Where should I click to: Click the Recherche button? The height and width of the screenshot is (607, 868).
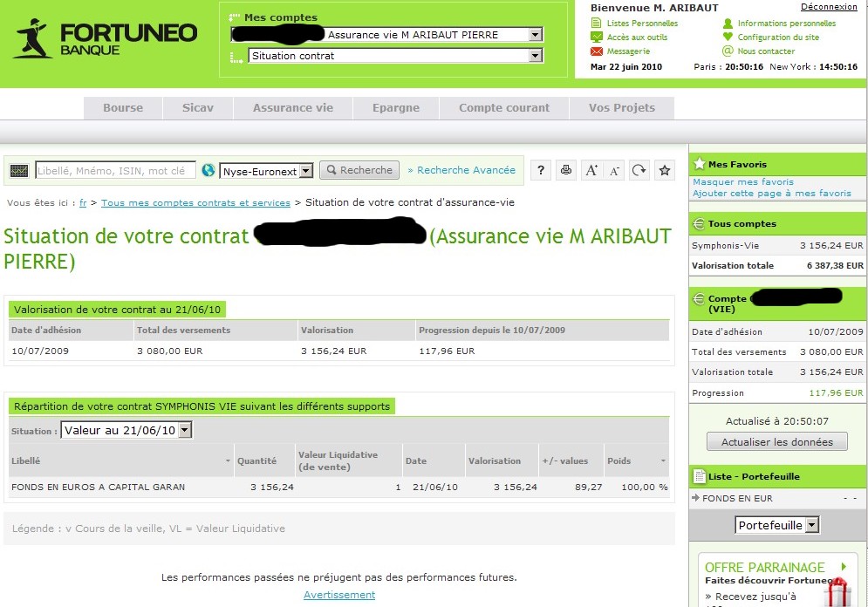359,170
